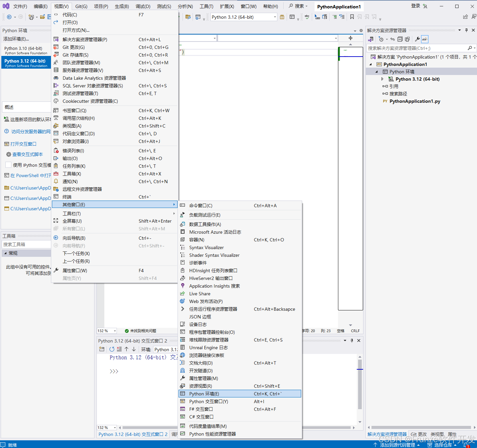
Task: Click the editor settings gear icon
Action: point(361,30)
